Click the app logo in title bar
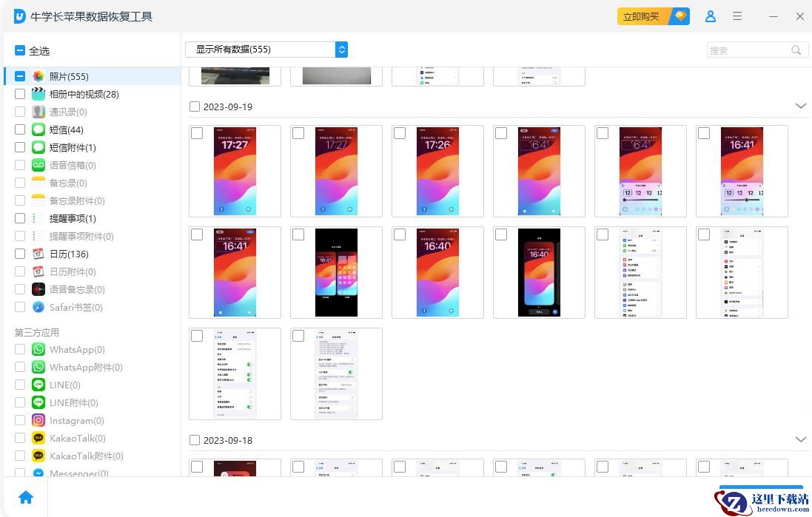 pos(20,16)
